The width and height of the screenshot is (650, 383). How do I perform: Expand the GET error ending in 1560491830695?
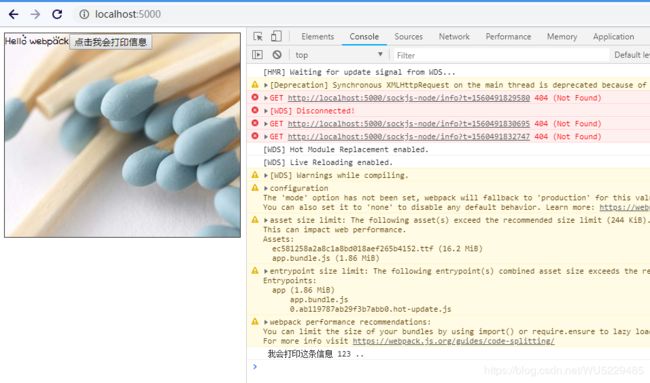pyautogui.click(x=266, y=124)
